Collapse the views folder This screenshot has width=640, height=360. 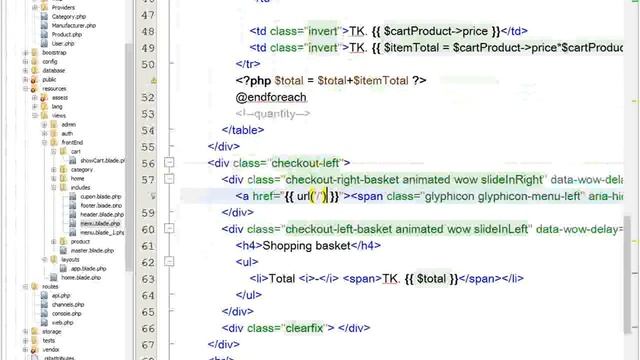coord(35,116)
